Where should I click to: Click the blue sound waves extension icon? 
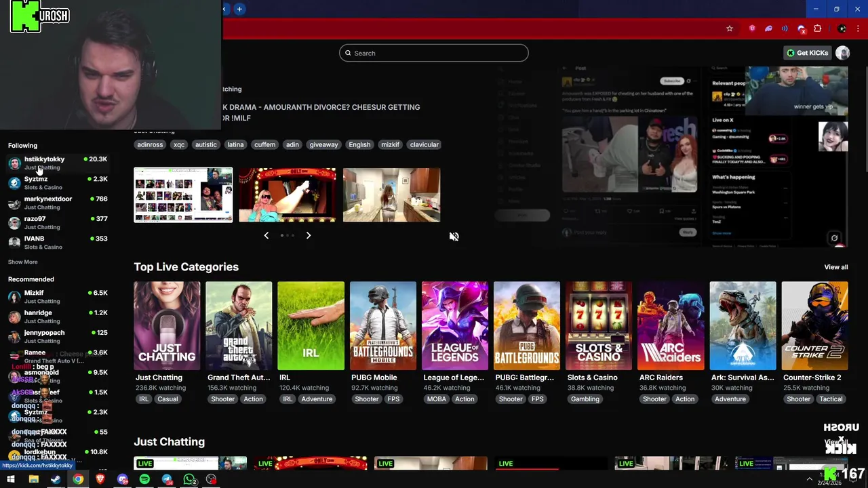point(785,28)
